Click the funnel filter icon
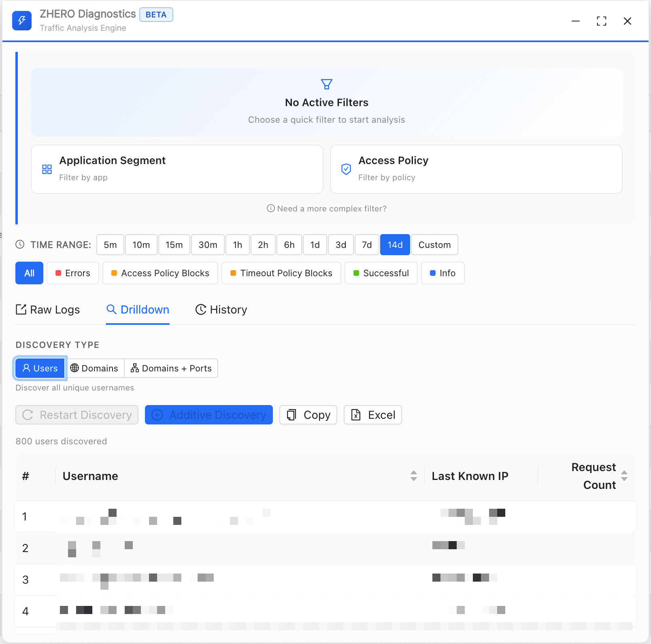The width and height of the screenshot is (651, 644). click(326, 84)
